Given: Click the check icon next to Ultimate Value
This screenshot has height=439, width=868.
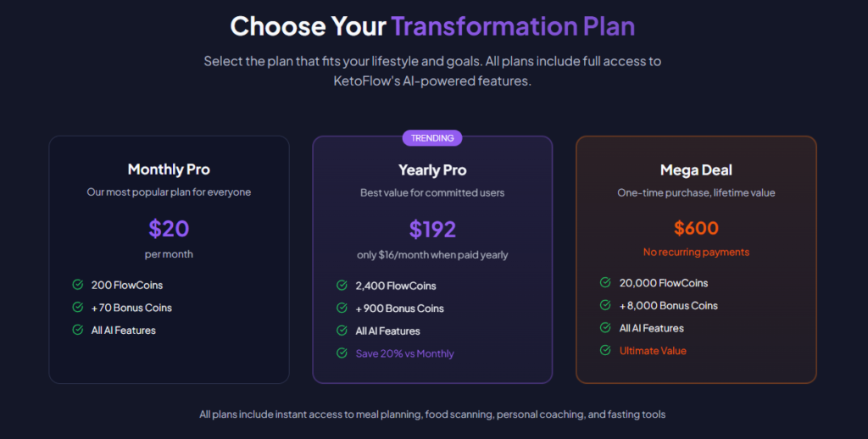Looking at the screenshot, I should tap(605, 350).
